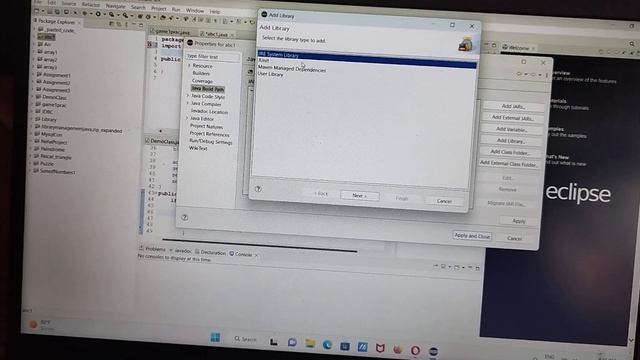Expand Java Compiler node
640x360 pixels.
pos(187,103)
